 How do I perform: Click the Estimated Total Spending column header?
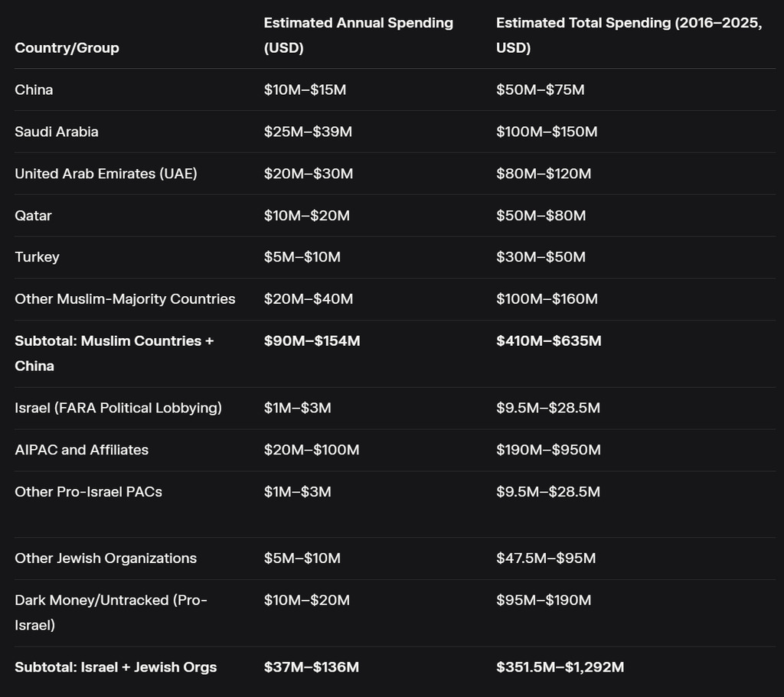tap(629, 35)
